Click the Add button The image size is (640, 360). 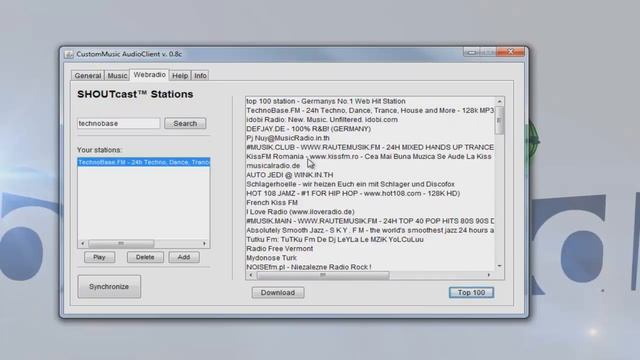(x=184, y=257)
